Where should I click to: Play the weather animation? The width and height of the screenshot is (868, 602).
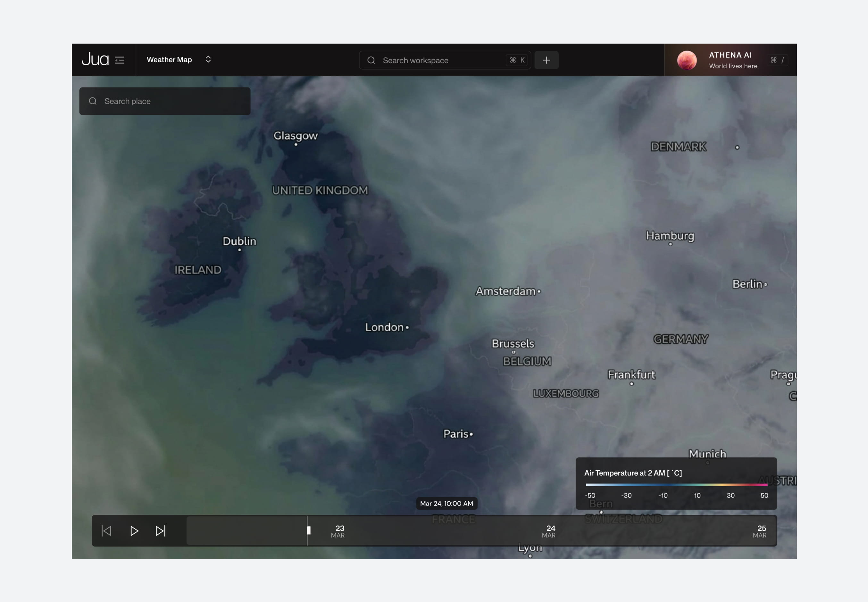click(x=134, y=531)
